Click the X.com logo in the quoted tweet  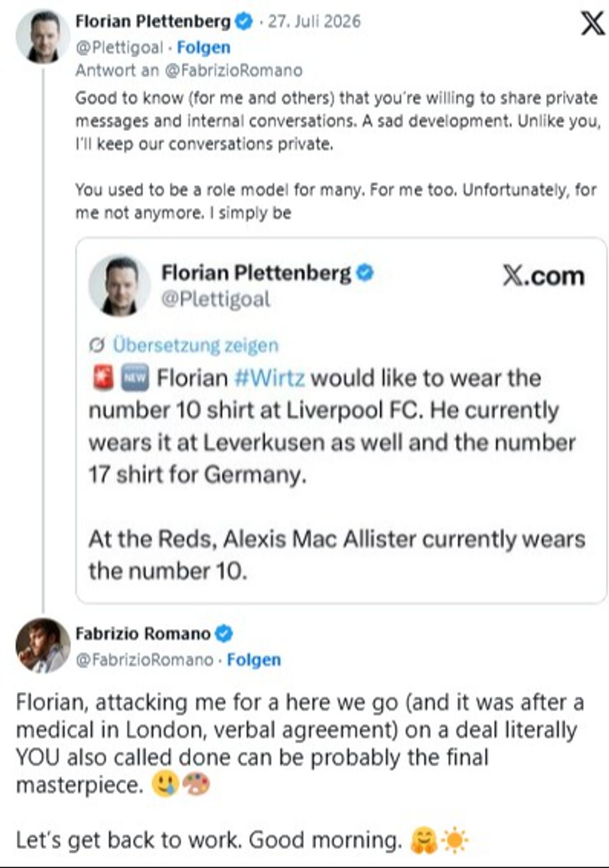tap(543, 276)
